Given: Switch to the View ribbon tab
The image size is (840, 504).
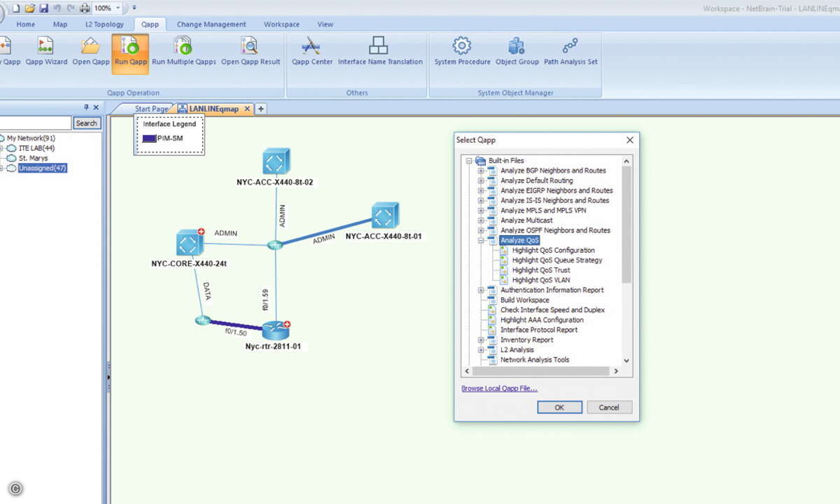Looking at the screenshot, I should (325, 24).
